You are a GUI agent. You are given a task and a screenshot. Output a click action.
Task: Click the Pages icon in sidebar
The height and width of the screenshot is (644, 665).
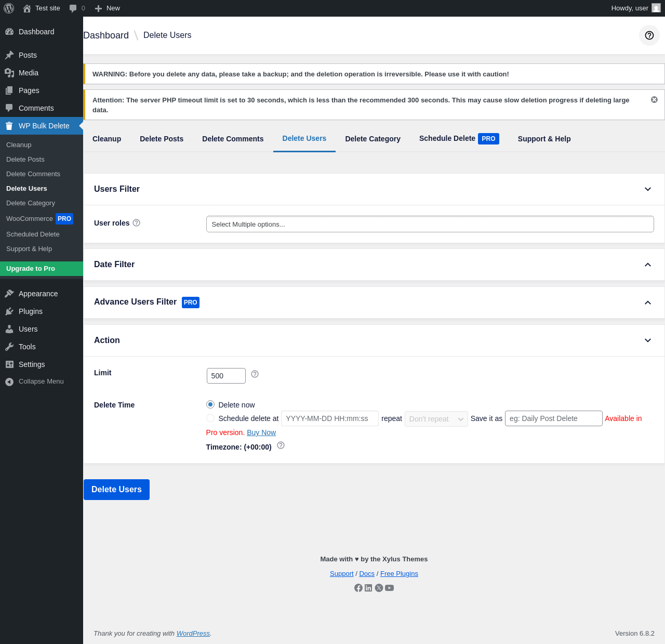click(9, 90)
